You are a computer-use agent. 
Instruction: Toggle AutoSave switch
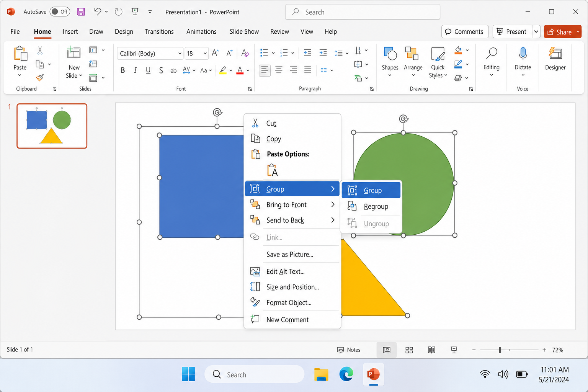(60, 12)
